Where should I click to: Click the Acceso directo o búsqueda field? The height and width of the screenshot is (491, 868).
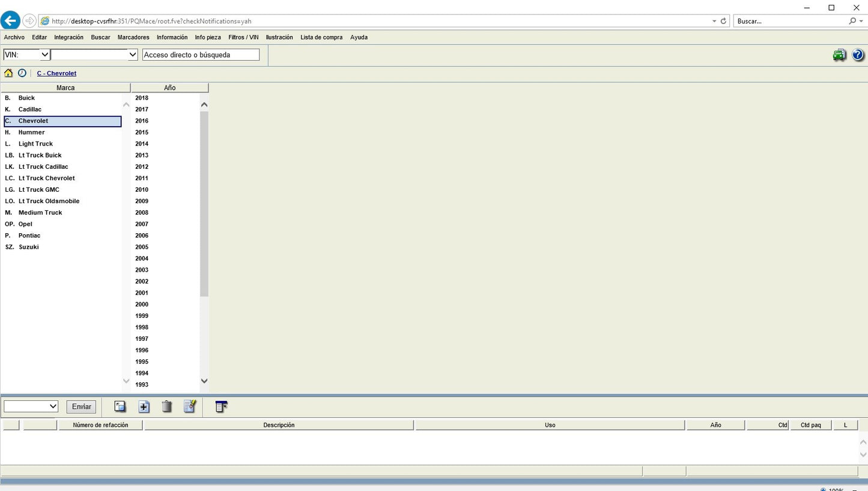click(x=201, y=55)
